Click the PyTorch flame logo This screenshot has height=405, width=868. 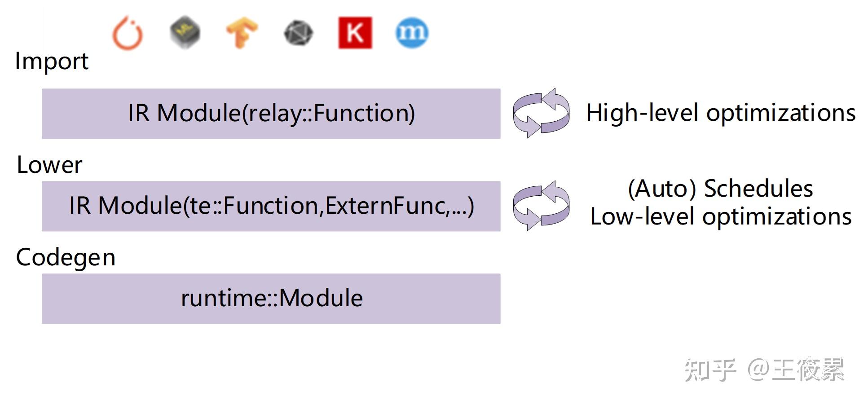point(128,33)
